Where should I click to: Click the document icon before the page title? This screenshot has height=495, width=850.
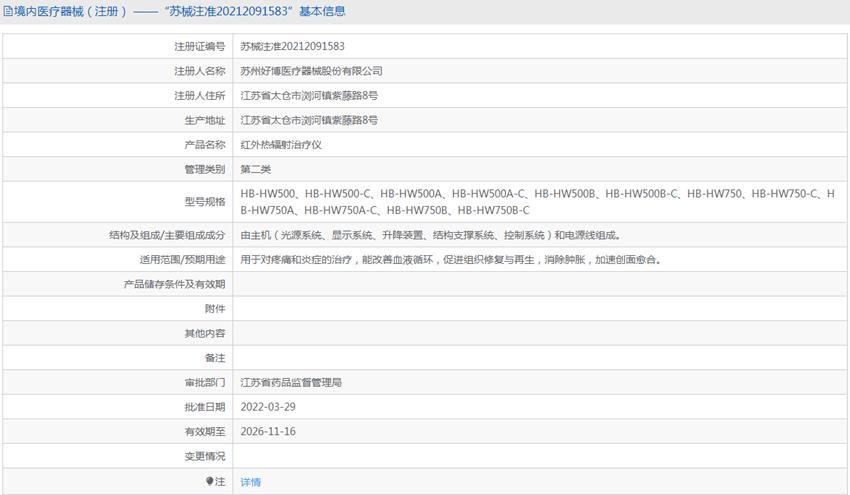[x=8, y=11]
